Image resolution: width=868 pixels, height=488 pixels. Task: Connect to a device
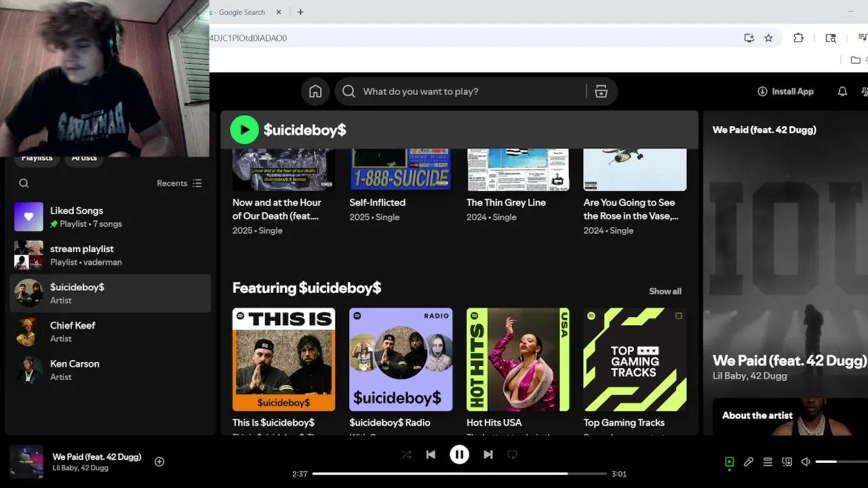tap(787, 462)
